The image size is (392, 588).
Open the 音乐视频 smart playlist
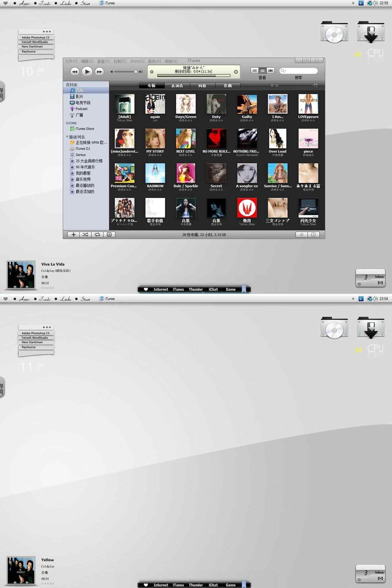tap(86, 179)
